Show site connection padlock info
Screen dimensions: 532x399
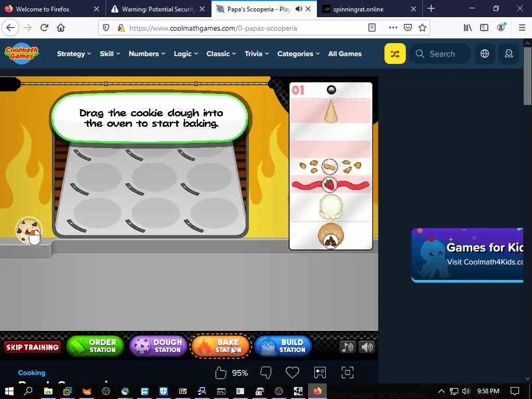click(121, 28)
